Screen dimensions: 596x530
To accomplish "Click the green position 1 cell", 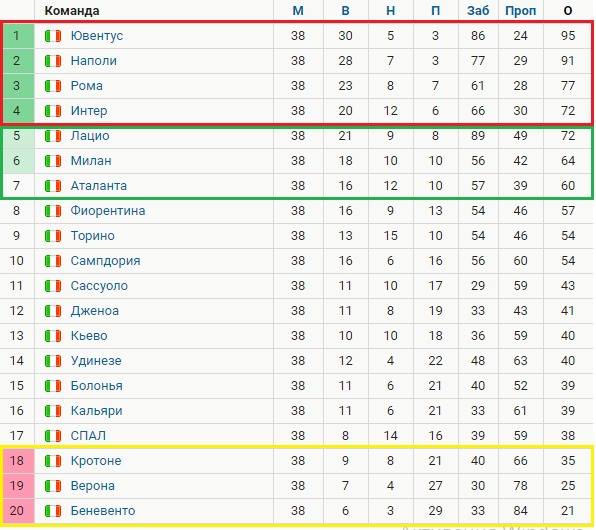I will pyautogui.click(x=18, y=36).
